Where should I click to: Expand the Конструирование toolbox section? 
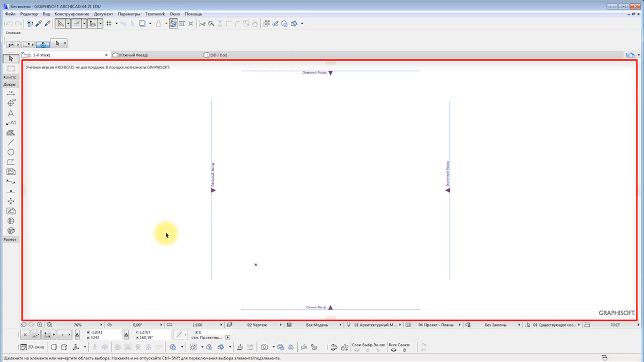[x=10, y=77]
